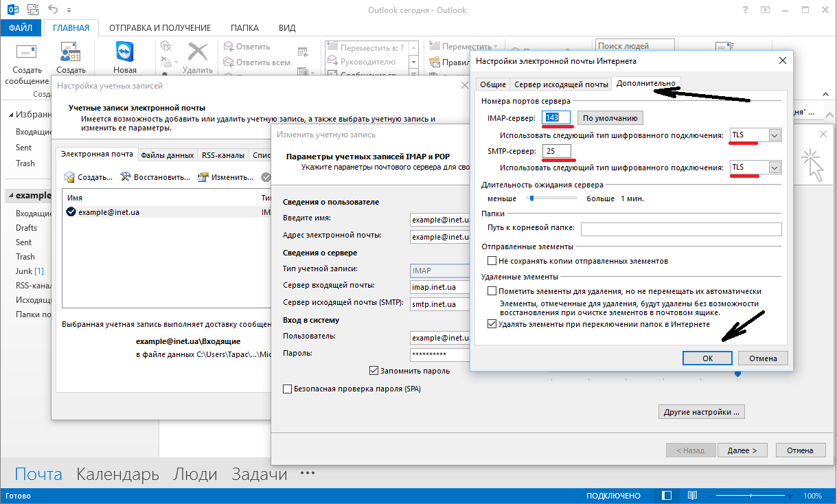
Task: Click the Создать... new account icon
Action: click(x=69, y=177)
